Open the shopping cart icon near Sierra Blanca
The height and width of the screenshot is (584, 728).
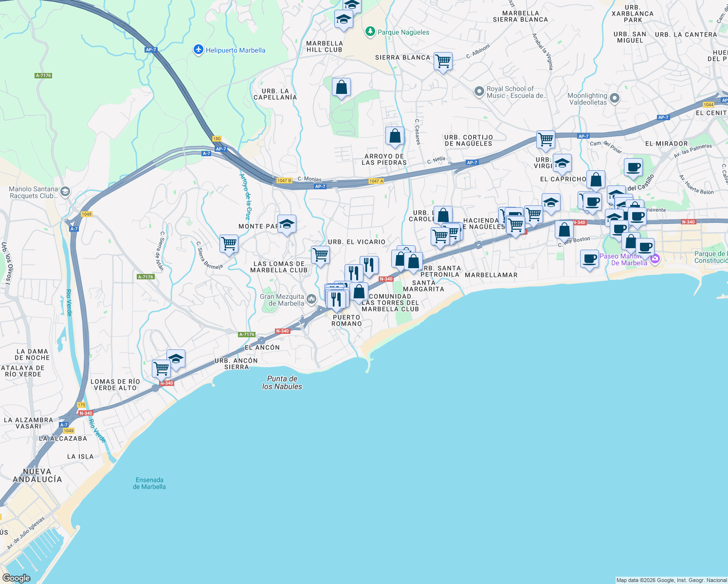click(x=443, y=61)
